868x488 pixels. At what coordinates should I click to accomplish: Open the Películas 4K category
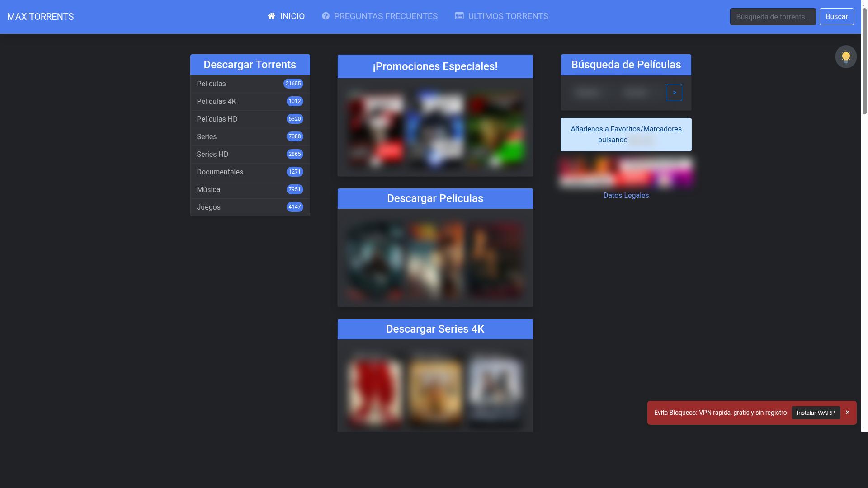click(x=217, y=101)
